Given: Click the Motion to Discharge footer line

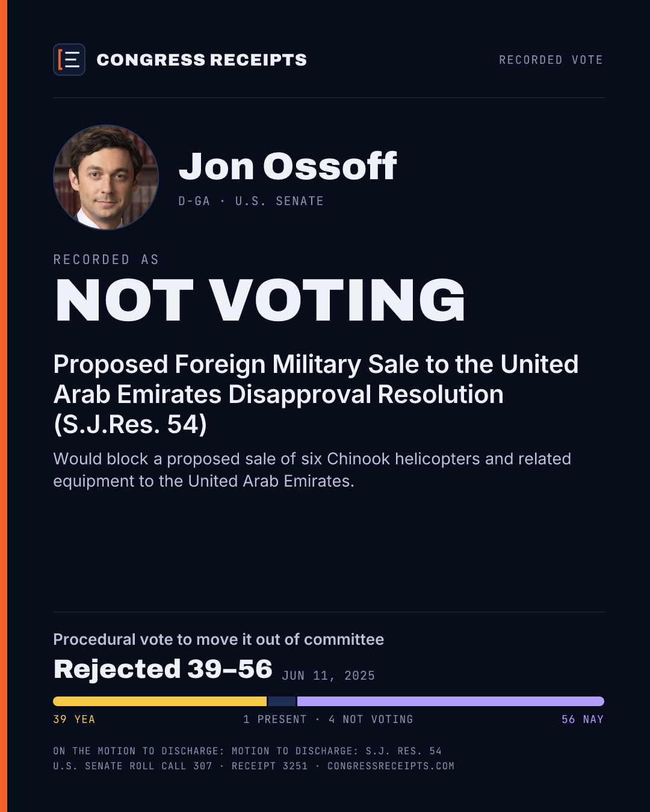Looking at the screenshot, I should point(247,751).
